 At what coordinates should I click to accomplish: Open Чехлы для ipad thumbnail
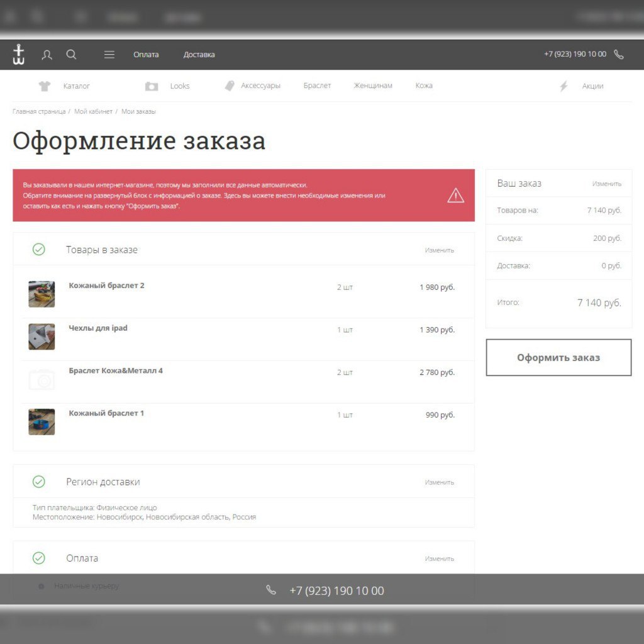click(42, 337)
